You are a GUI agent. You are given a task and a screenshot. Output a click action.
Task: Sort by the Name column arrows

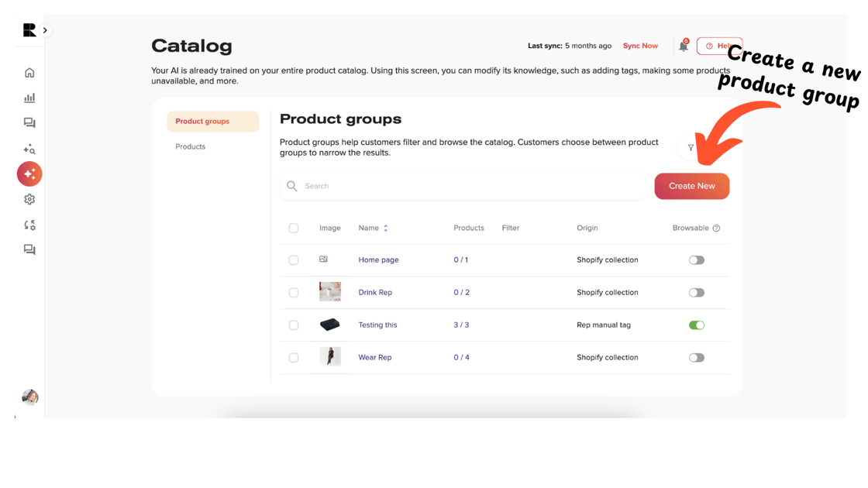point(386,228)
